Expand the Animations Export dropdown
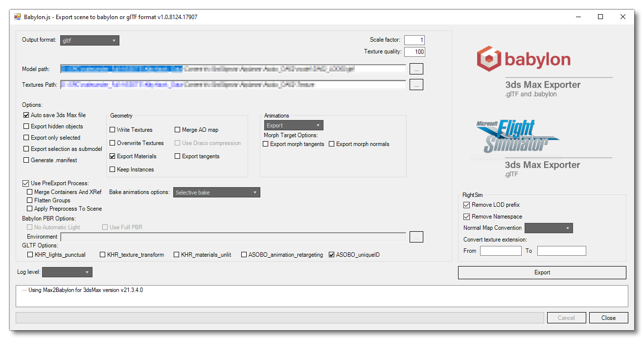644x340 pixels. pos(294,125)
